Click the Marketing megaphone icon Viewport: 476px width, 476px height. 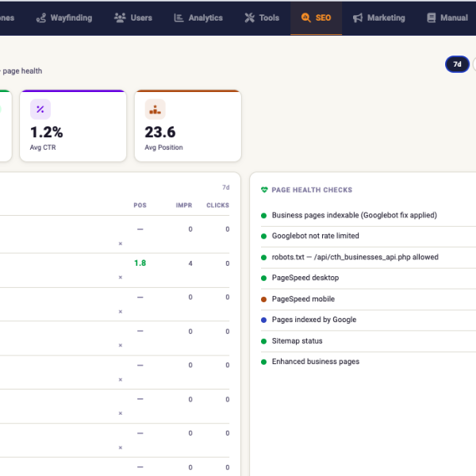pos(358,18)
